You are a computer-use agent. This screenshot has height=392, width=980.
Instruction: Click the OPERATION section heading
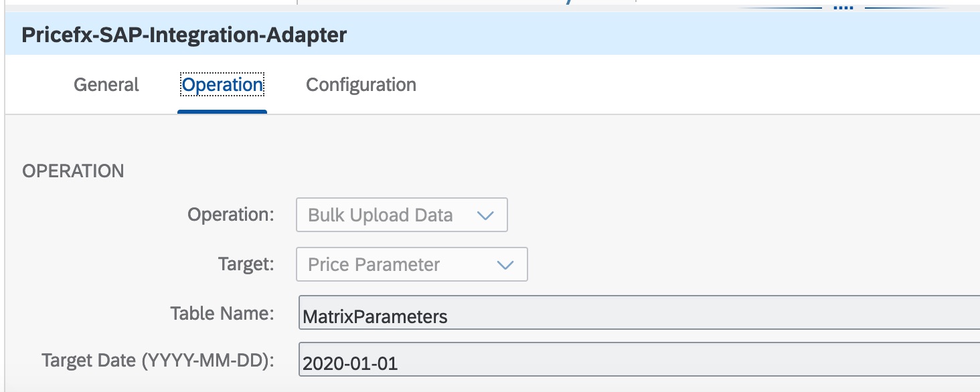point(73,171)
